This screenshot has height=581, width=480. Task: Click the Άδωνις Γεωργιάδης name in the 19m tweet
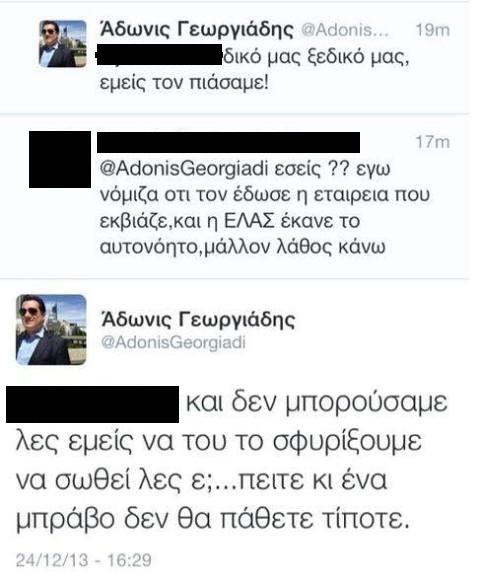pyautogui.click(x=197, y=29)
